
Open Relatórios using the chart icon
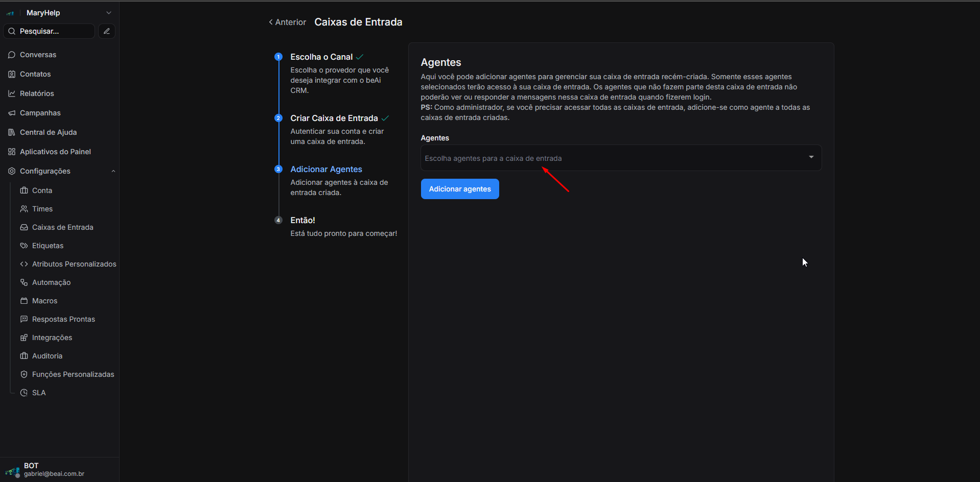pyautogui.click(x=12, y=93)
